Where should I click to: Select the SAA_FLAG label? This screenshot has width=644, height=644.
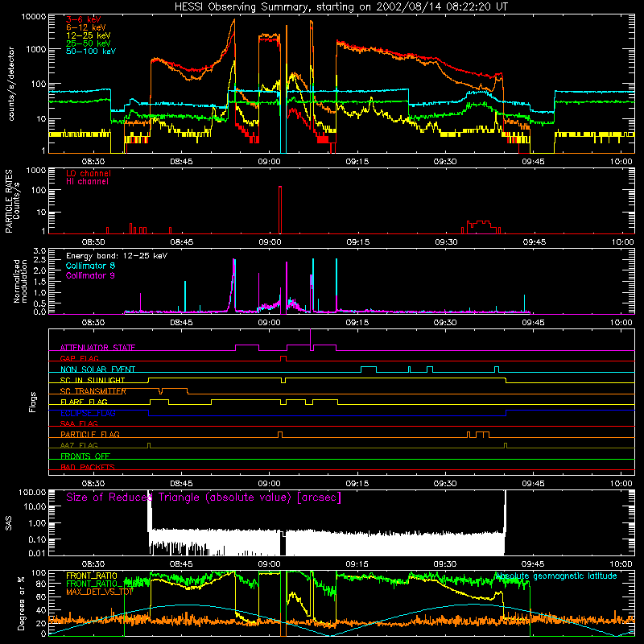(79, 423)
